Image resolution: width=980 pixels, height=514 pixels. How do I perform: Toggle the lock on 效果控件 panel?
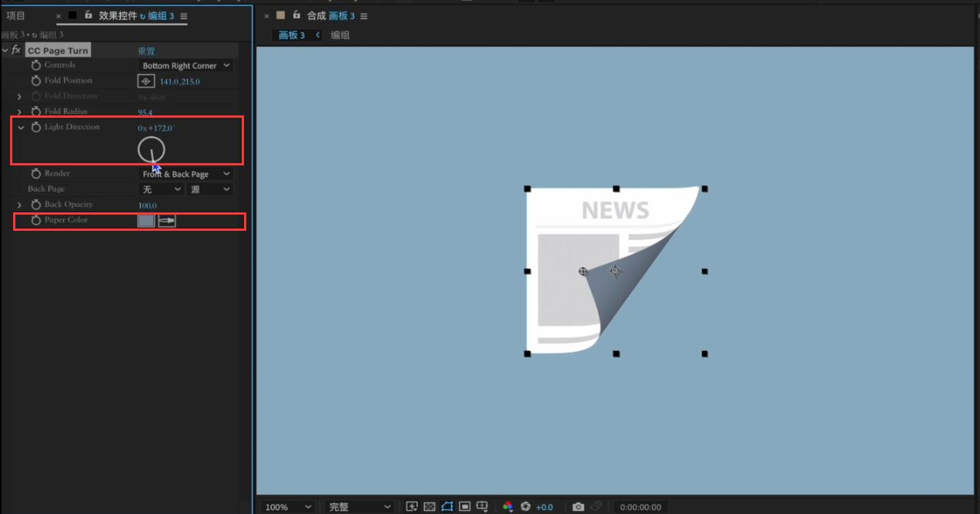pos(88,15)
